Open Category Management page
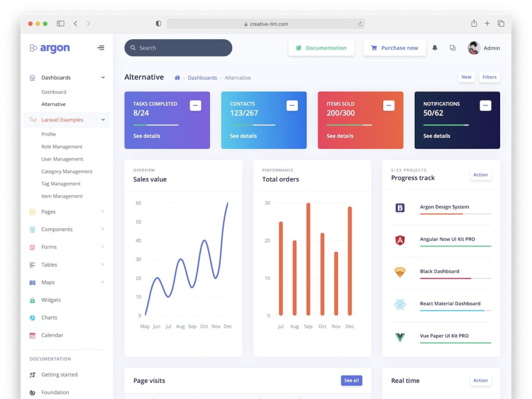Image resolution: width=532 pixels, height=399 pixels. [x=67, y=171]
